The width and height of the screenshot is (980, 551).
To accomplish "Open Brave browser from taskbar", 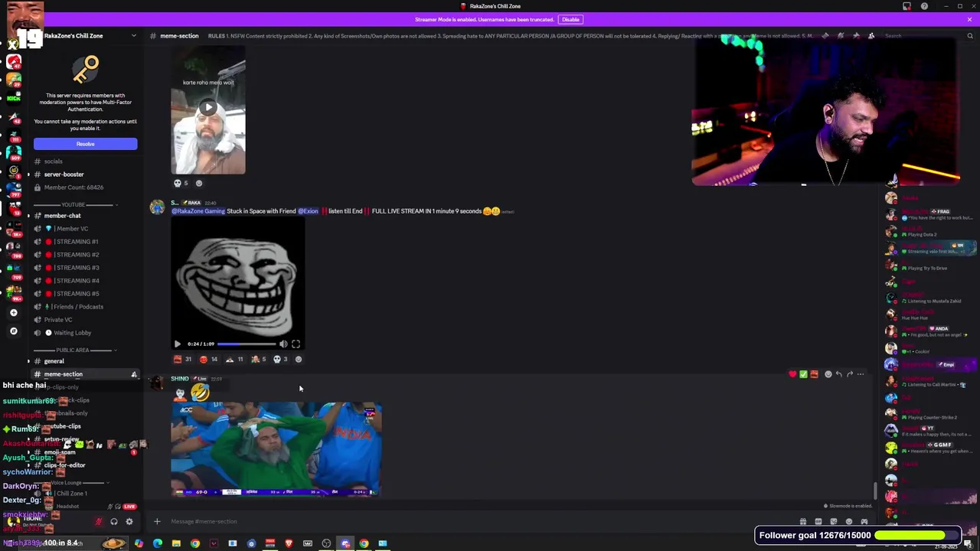I will click(289, 543).
